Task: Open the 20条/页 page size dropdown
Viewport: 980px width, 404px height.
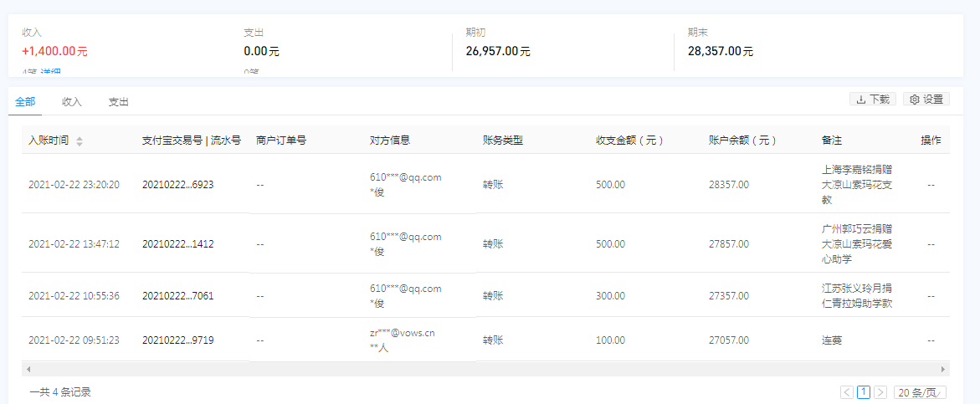Action: (x=920, y=392)
